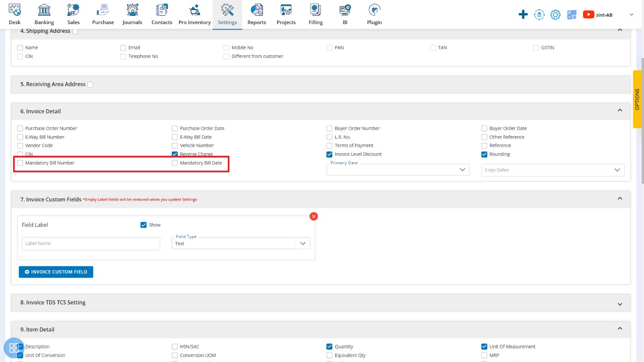Open the Banking module icon
Viewport: 644px width, 362px height.
(x=44, y=10)
